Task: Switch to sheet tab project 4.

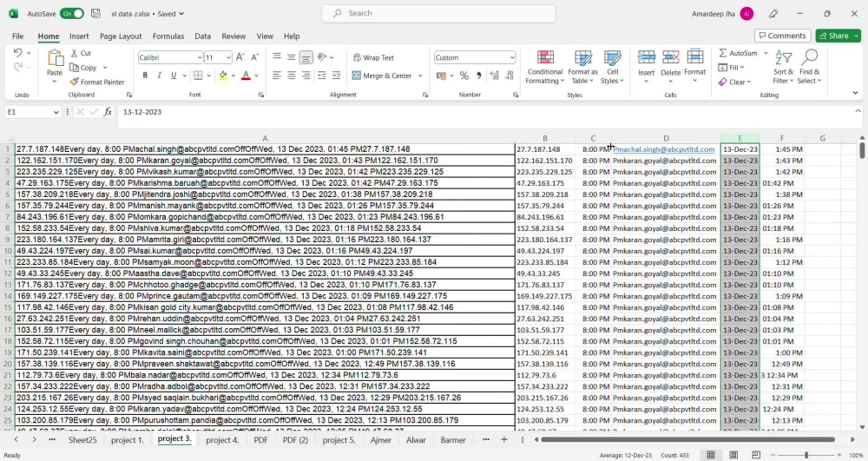Action: point(222,440)
